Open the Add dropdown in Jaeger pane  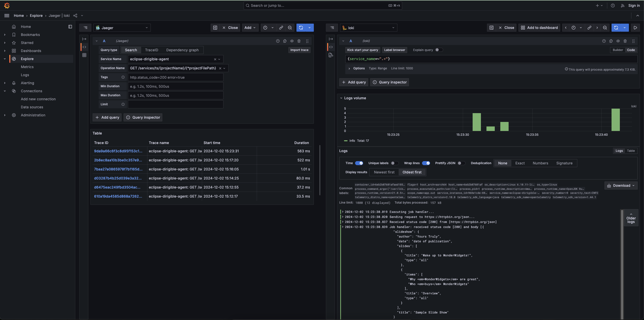[250, 28]
